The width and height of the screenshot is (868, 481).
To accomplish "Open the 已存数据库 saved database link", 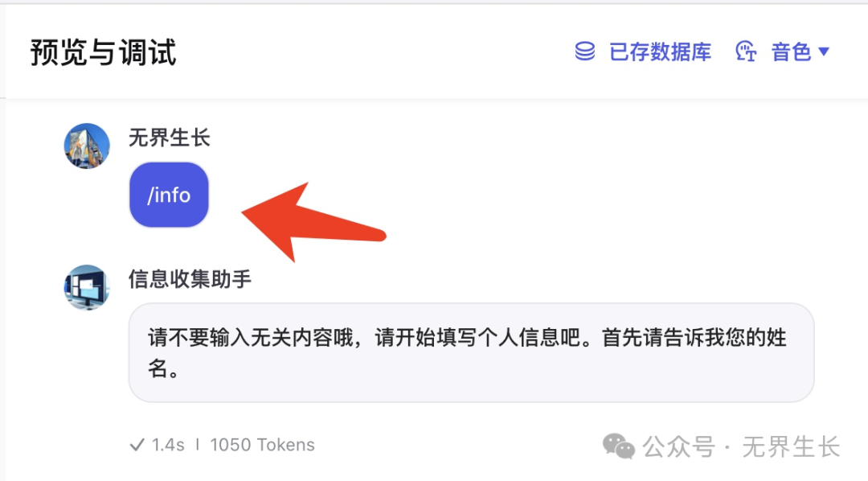I will pyautogui.click(x=660, y=51).
